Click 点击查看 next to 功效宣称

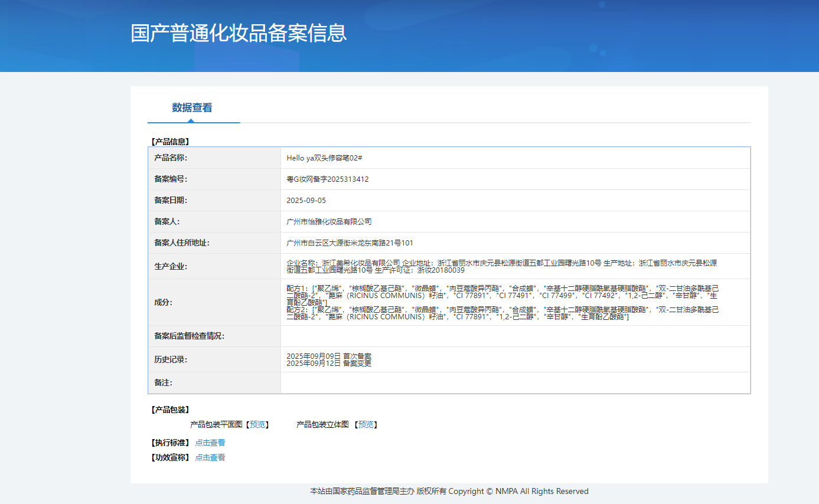point(210,457)
